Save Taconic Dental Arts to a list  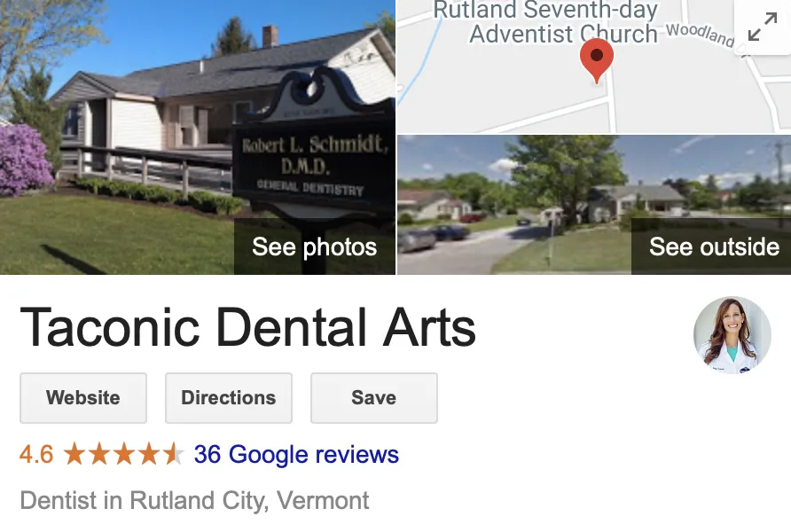[374, 398]
